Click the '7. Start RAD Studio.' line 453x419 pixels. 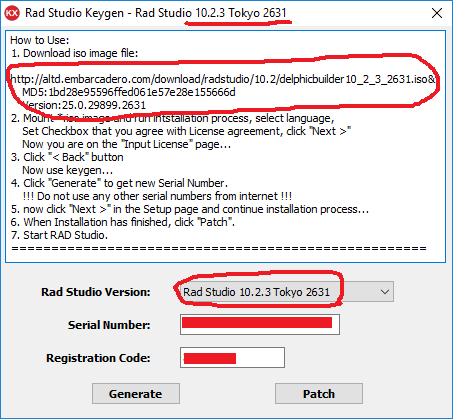coord(59,235)
